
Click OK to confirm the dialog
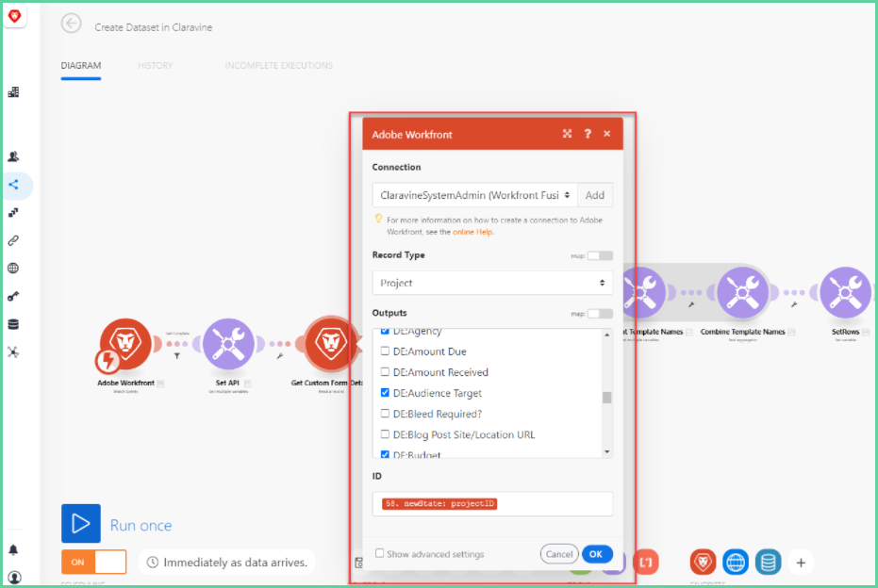pyautogui.click(x=597, y=554)
